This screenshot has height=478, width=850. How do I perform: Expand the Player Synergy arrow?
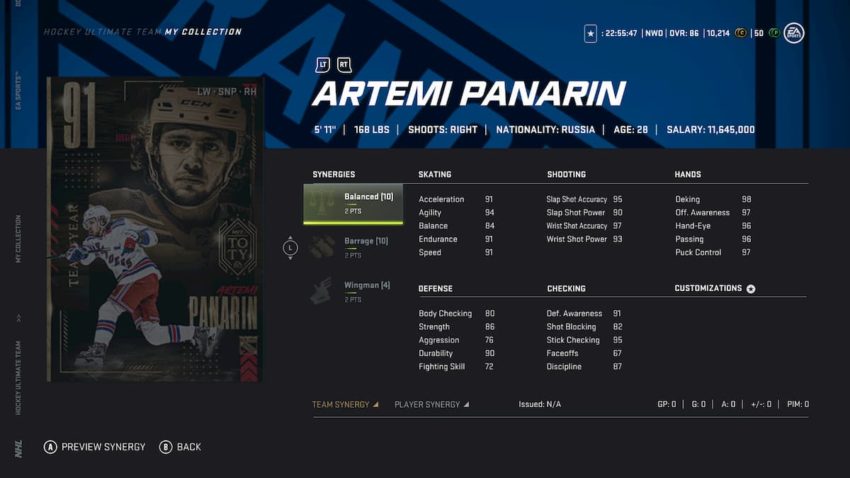click(466, 404)
